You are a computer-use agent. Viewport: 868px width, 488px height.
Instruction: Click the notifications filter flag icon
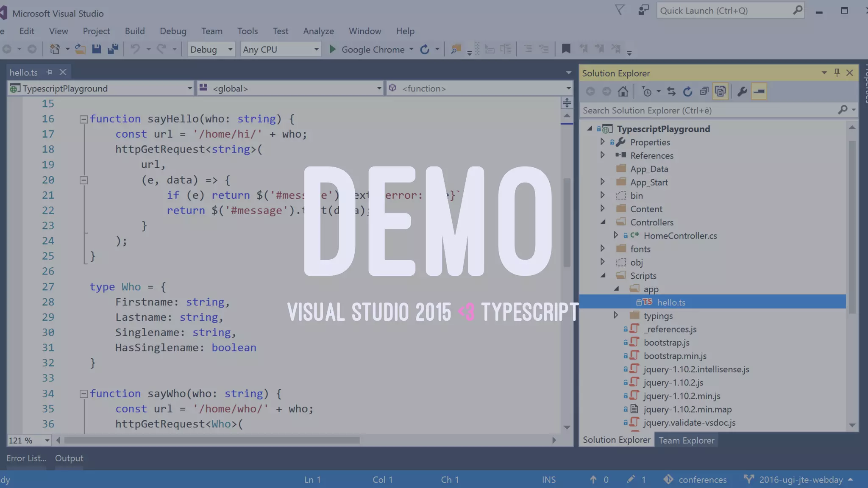pos(620,10)
